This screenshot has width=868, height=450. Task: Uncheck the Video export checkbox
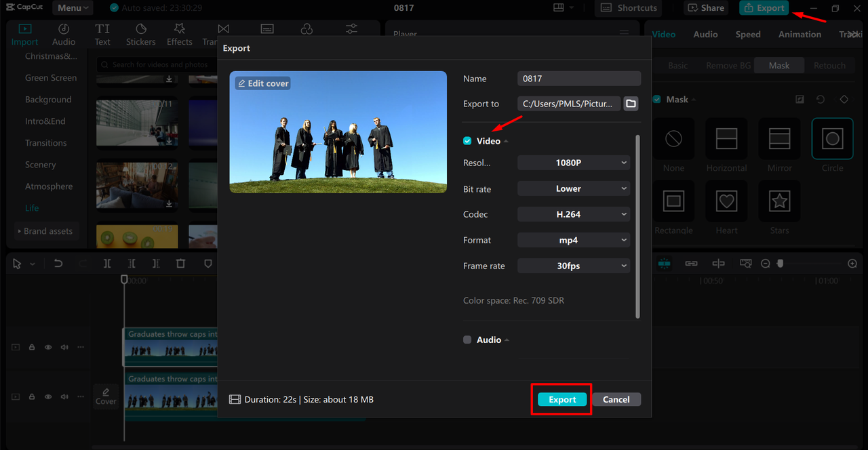tap(467, 141)
